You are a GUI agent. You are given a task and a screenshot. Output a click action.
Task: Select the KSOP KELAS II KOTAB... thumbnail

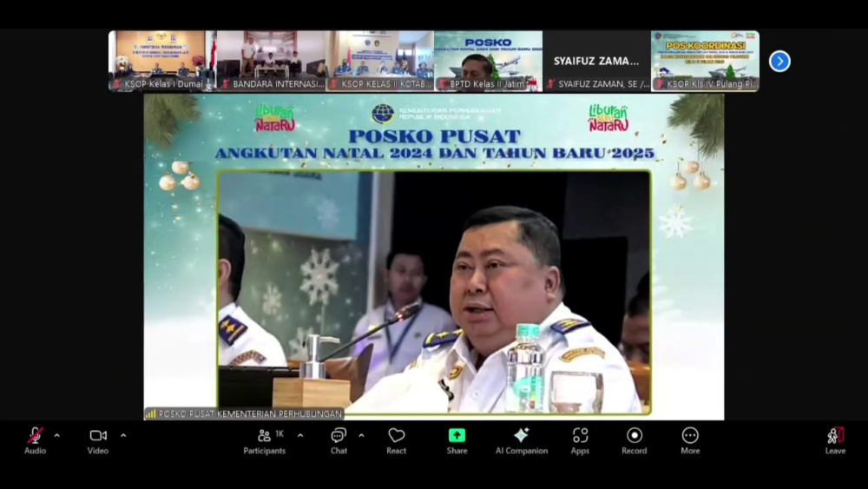(x=380, y=60)
